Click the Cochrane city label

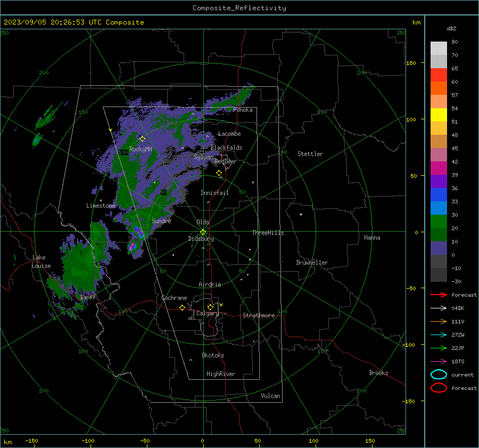coord(174,298)
